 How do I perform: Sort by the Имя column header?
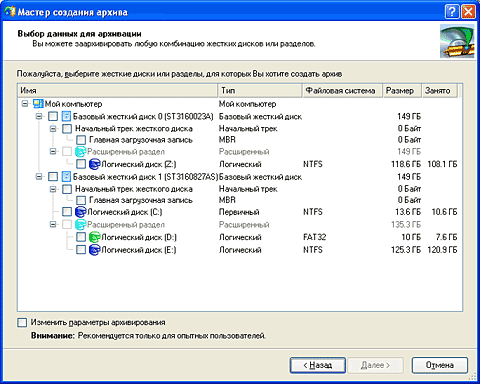click(117, 91)
